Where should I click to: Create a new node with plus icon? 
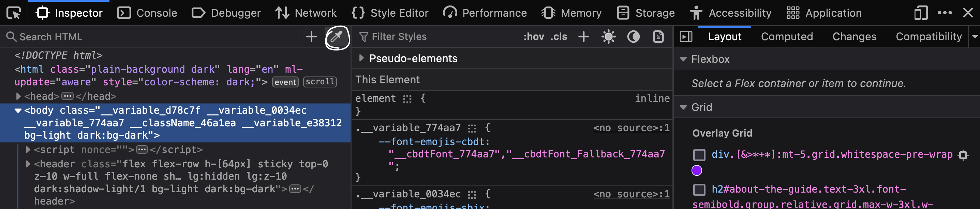311,37
